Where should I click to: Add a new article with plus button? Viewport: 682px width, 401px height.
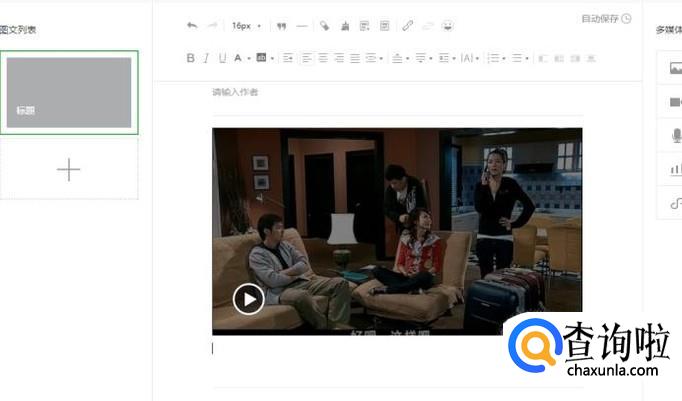(x=68, y=169)
